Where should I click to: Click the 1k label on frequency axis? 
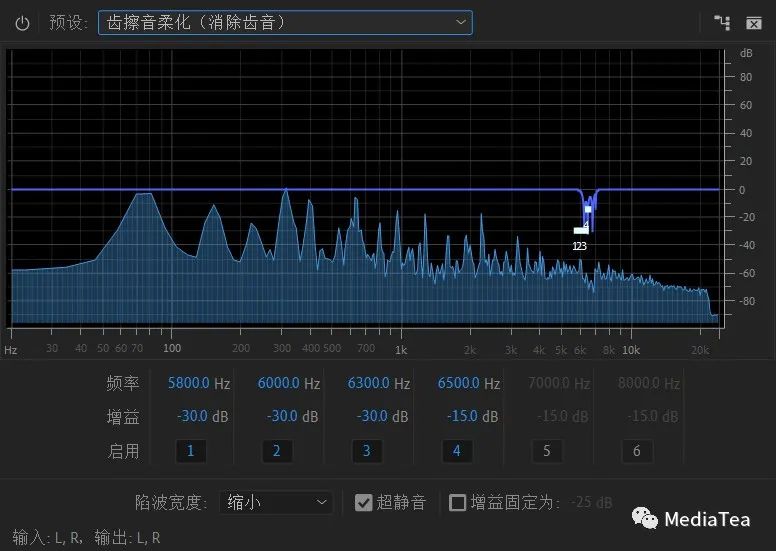pos(401,351)
